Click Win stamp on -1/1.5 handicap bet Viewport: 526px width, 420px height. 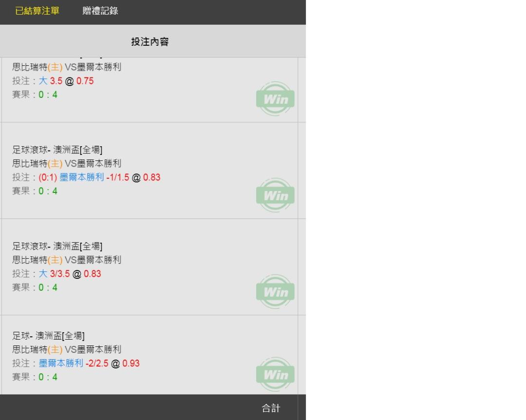click(275, 195)
